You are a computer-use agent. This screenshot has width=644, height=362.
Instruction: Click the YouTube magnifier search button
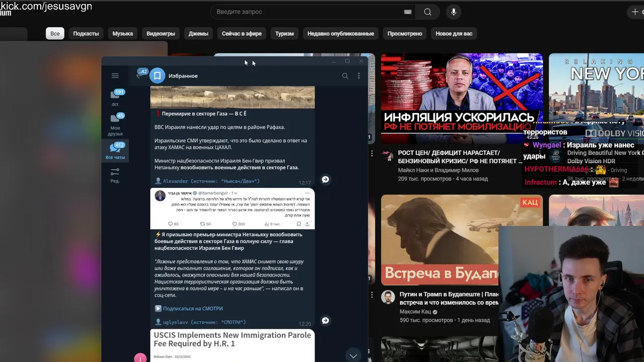tap(428, 12)
